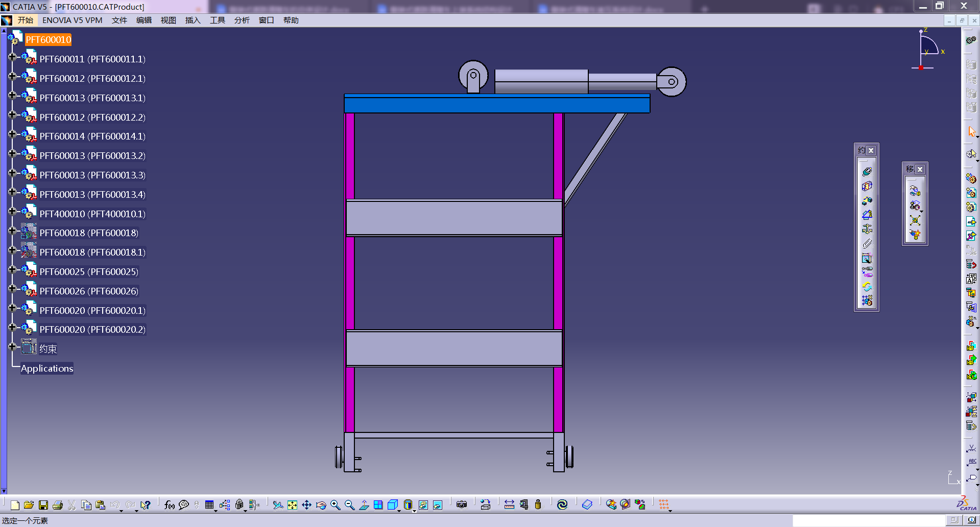Select PFT600020 (PFT600020.1) in tree

(92, 311)
